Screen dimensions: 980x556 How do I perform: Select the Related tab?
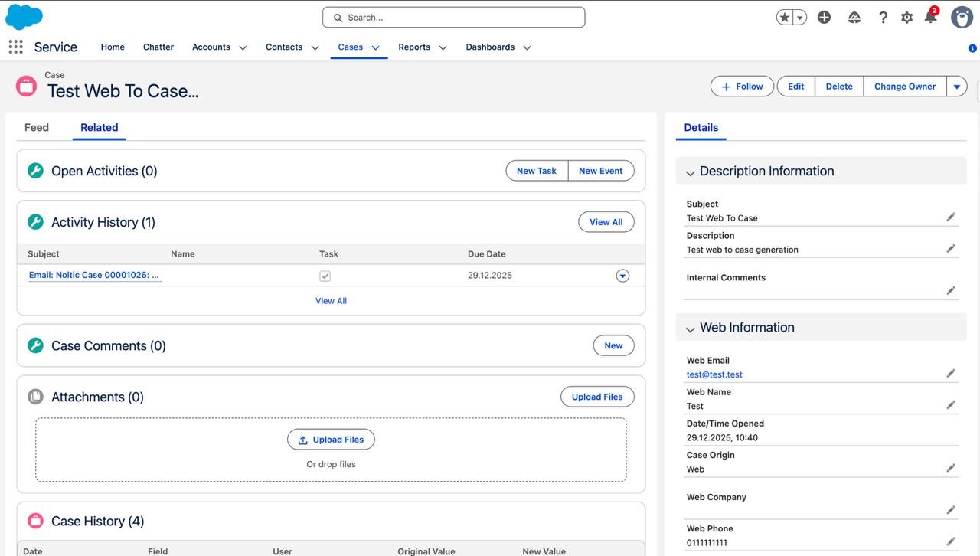100,127
